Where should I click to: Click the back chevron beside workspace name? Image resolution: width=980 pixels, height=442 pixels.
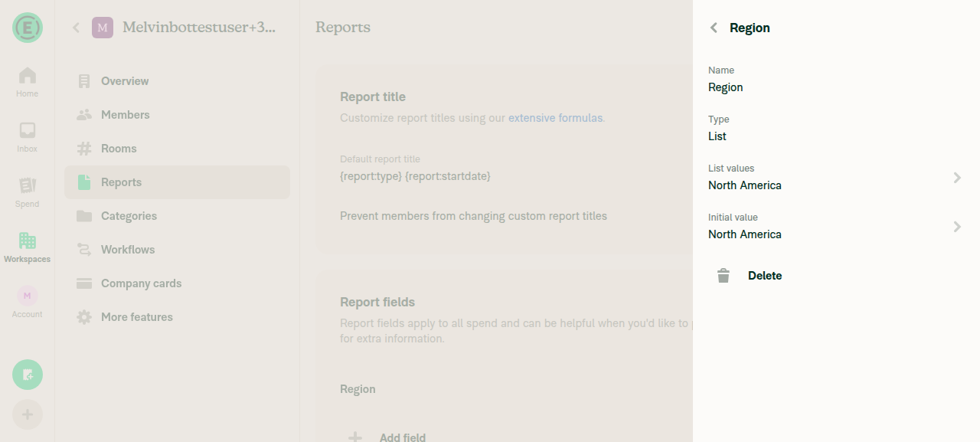[76, 28]
